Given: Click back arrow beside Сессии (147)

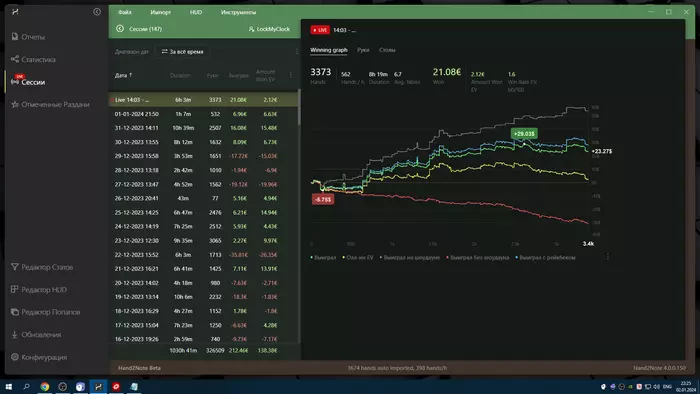Looking at the screenshot, I should pyautogui.click(x=120, y=29).
